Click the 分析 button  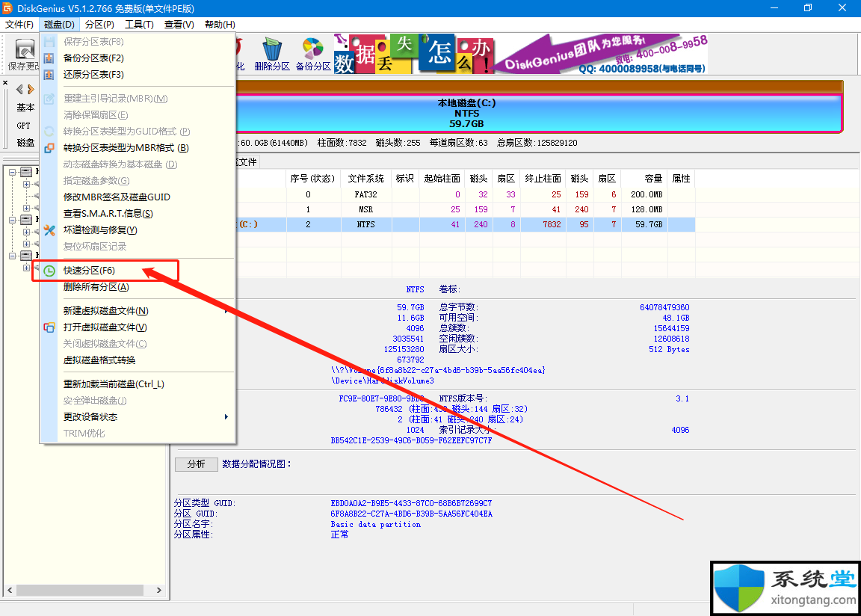tap(196, 464)
